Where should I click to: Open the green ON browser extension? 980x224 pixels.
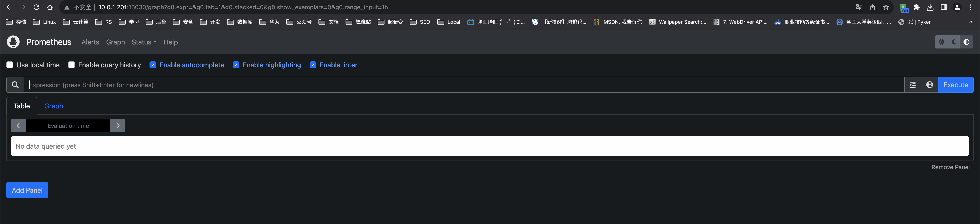[x=904, y=8]
